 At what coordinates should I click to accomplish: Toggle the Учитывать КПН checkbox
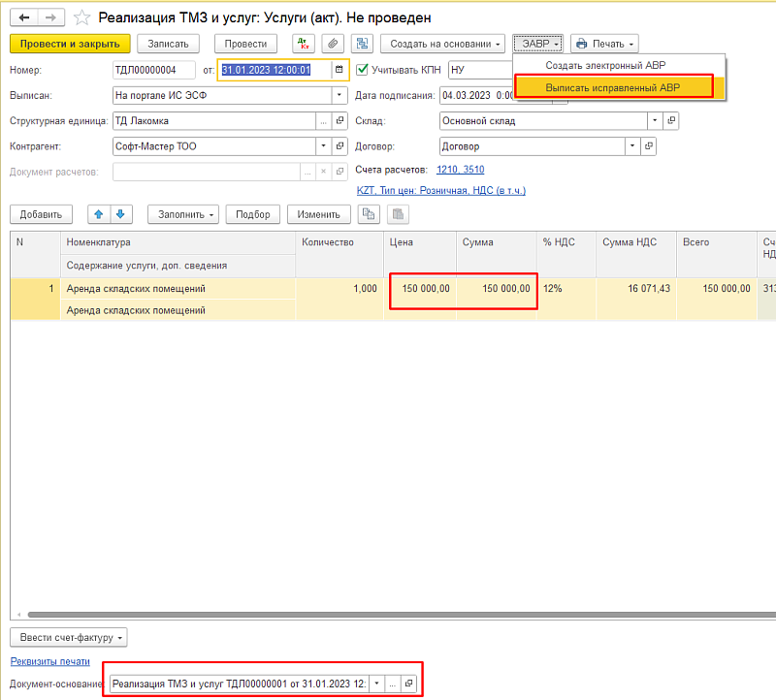point(363,70)
